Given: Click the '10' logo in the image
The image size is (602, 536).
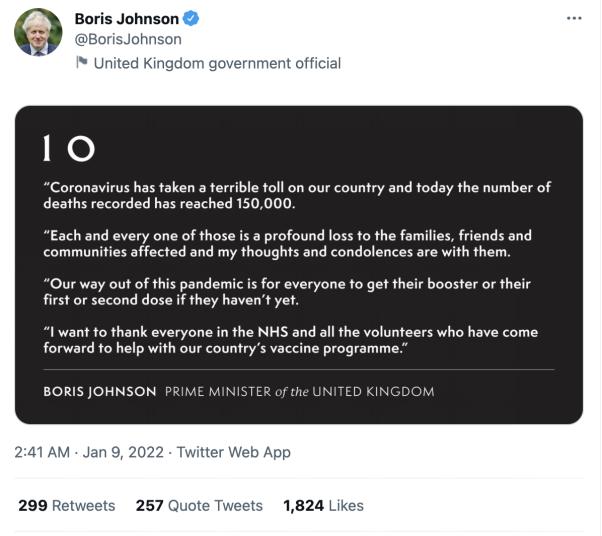Looking at the screenshot, I should [69, 150].
